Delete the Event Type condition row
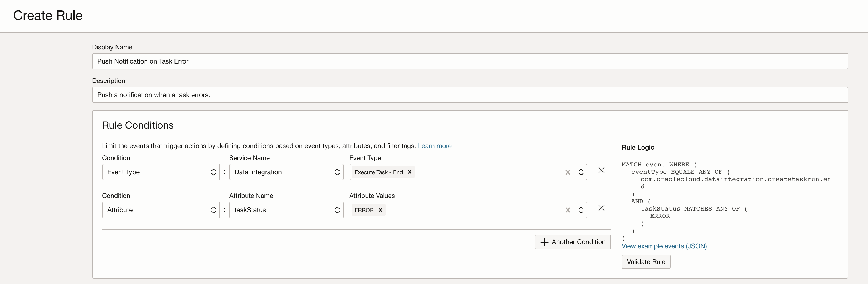868x284 pixels. tap(601, 170)
